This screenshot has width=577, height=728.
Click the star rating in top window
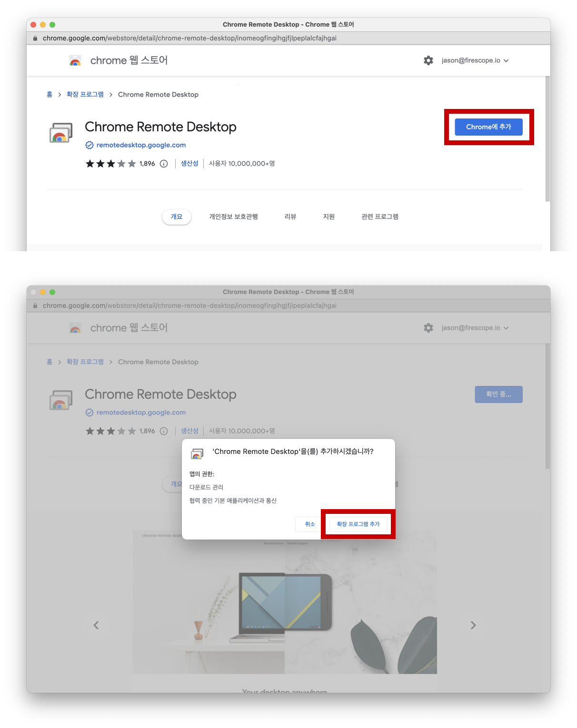click(x=111, y=164)
